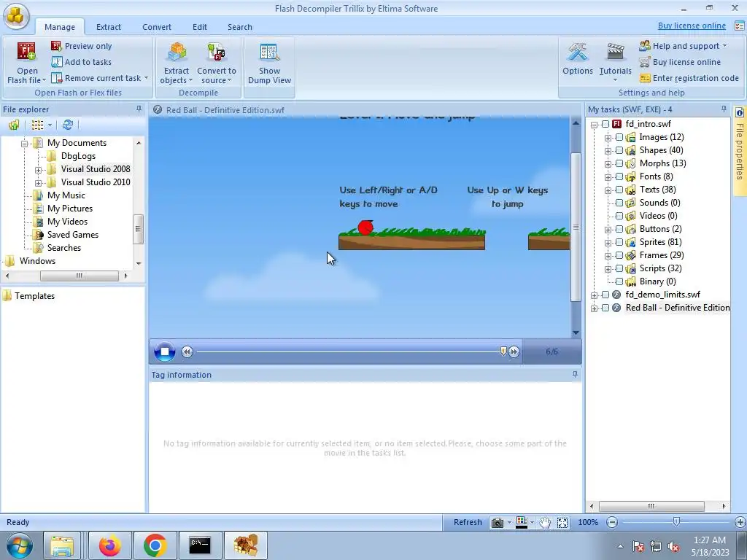This screenshot has width=747, height=560.
Task: Switch to the Extract ribbon tab
Action: 109,27
